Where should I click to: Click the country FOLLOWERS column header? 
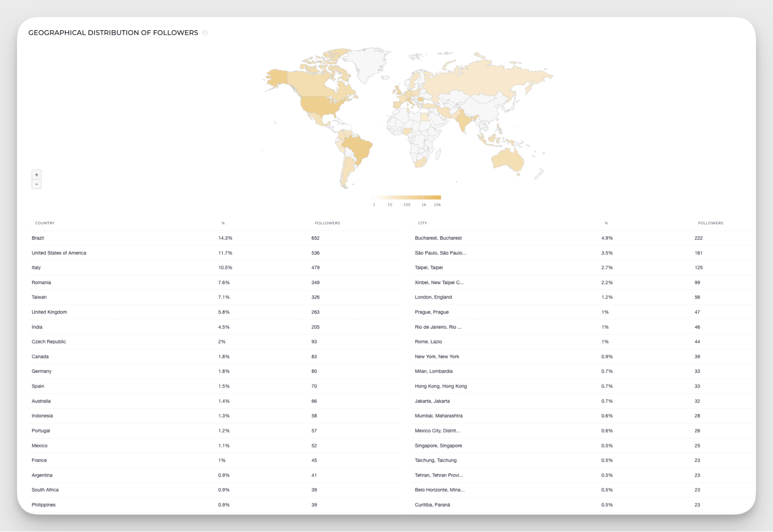327,223
